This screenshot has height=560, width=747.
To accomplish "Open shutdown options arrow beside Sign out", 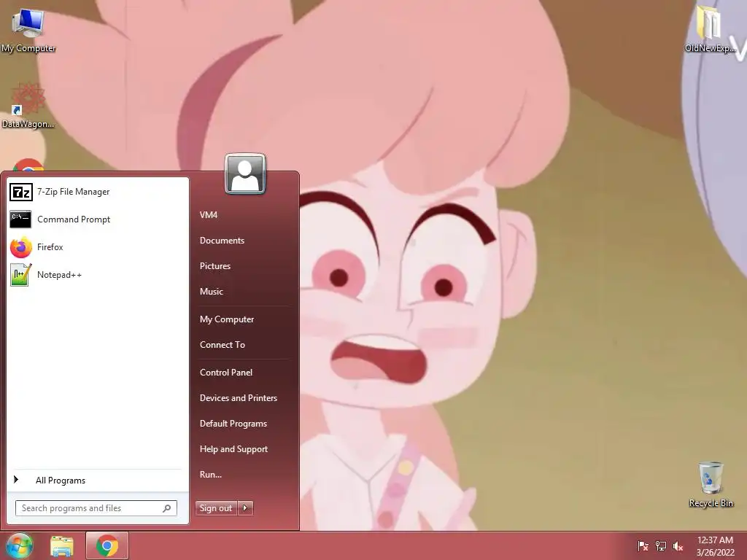I will pos(245,508).
